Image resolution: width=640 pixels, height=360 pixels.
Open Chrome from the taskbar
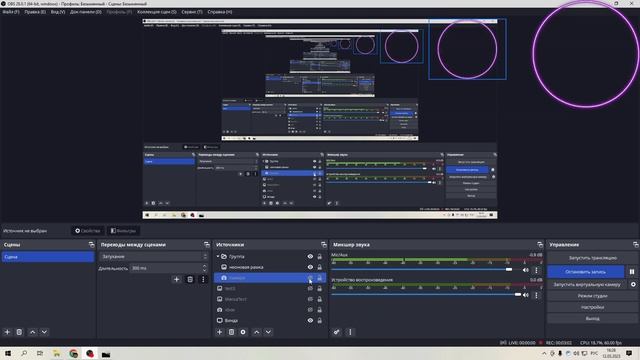[73, 353]
